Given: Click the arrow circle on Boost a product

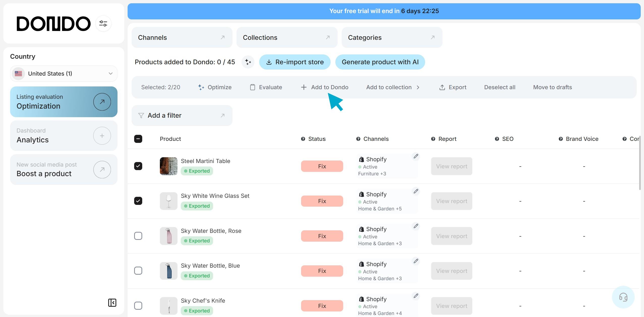Looking at the screenshot, I should (x=102, y=170).
